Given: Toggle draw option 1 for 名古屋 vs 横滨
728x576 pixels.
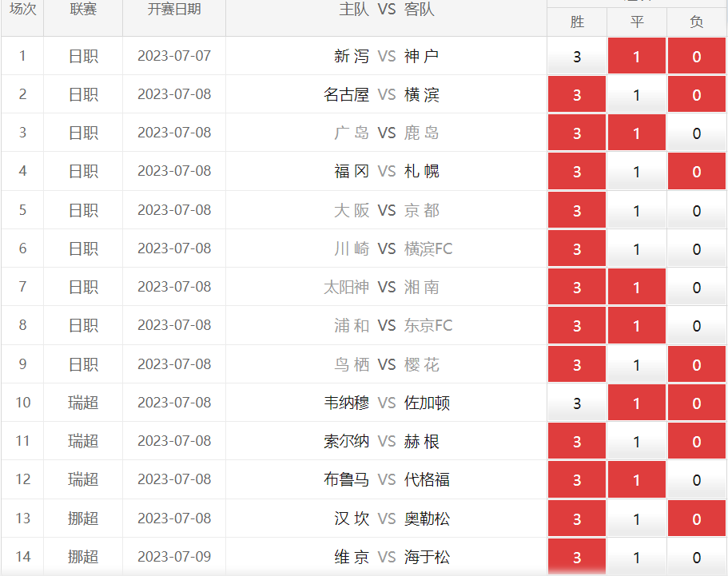Looking at the screenshot, I should point(637,95).
